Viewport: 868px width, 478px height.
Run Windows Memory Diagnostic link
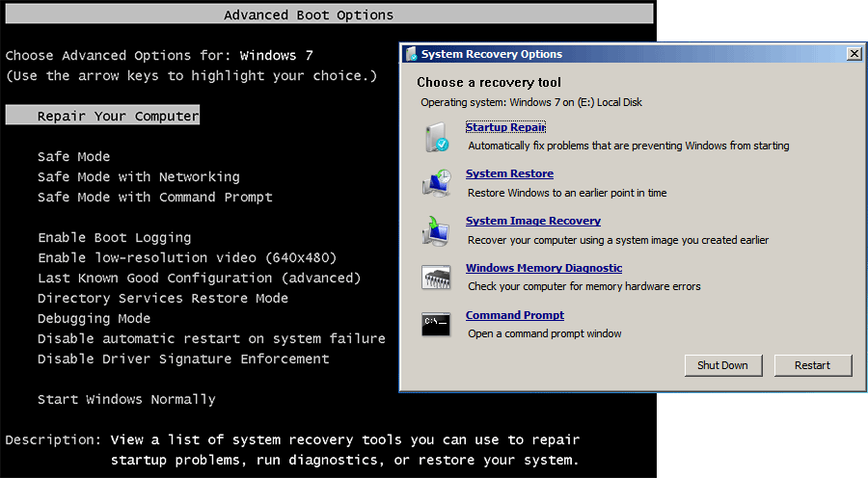tap(544, 268)
